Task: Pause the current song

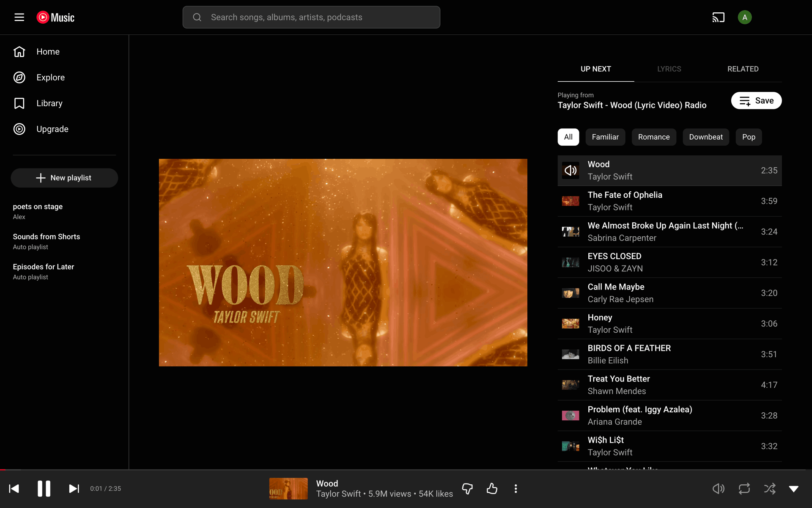Action: [44, 489]
